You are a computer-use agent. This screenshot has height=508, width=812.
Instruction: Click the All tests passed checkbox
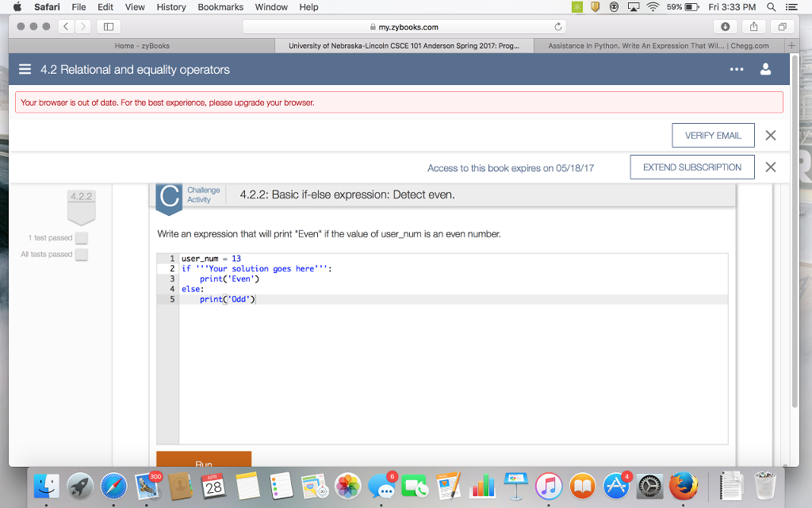tap(82, 255)
